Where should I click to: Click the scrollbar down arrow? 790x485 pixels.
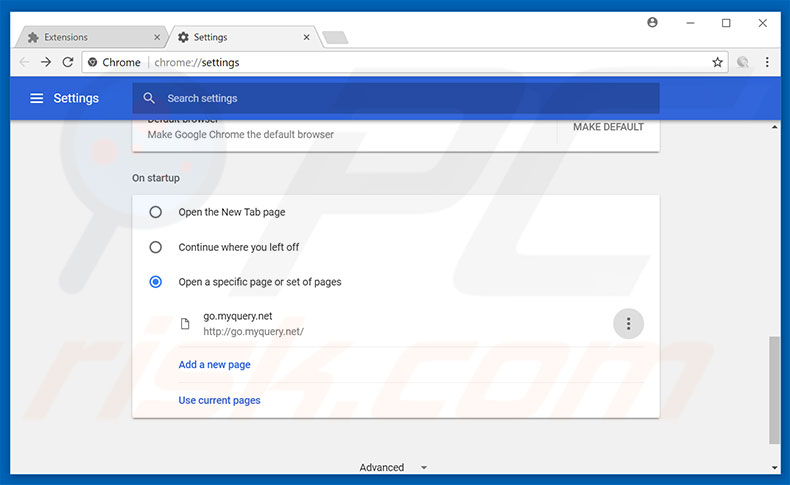pyautogui.click(x=774, y=468)
